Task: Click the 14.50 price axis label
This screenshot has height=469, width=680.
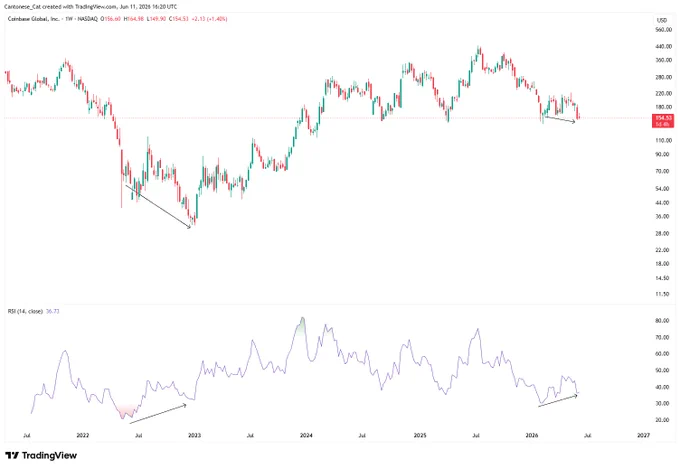Action: click(664, 278)
